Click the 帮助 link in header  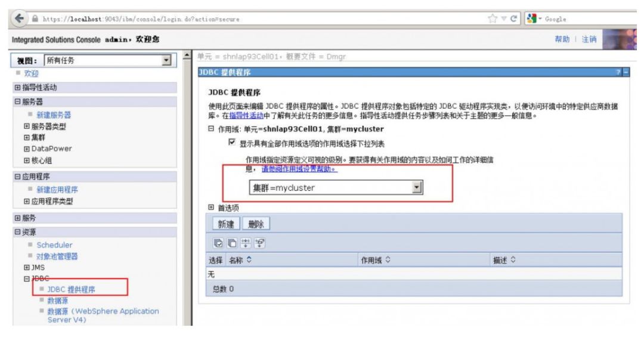pos(562,39)
